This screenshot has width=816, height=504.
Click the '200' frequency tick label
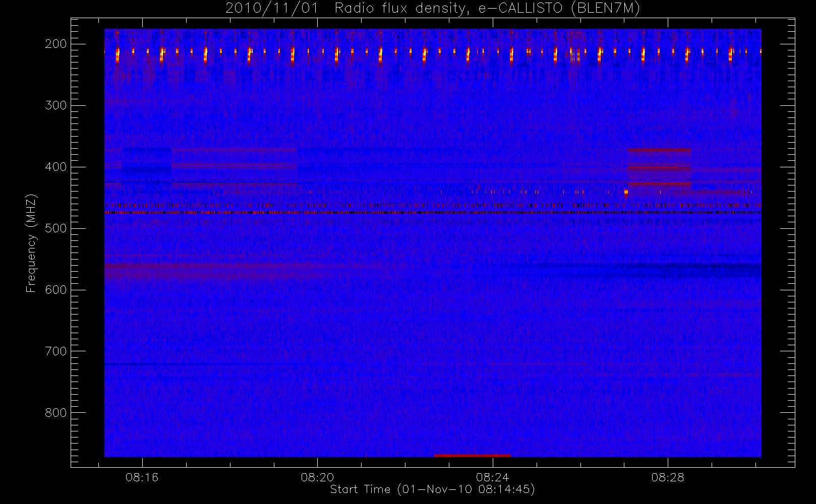coord(56,44)
